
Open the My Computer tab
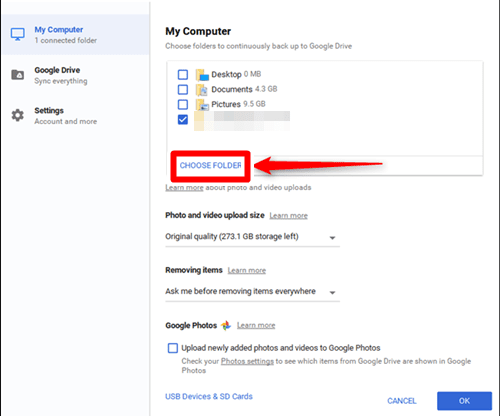(x=75, y=35)
